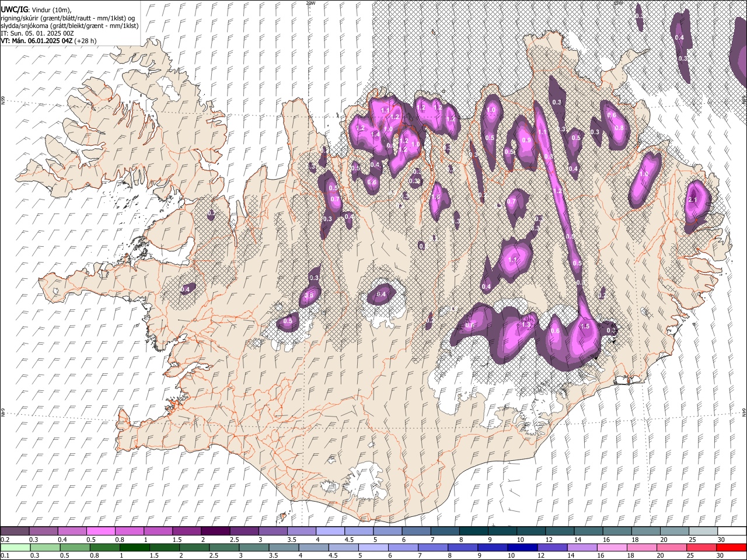Click the '20W' longitude label at the top edge

pyautogui.click(x=310, y=3)
